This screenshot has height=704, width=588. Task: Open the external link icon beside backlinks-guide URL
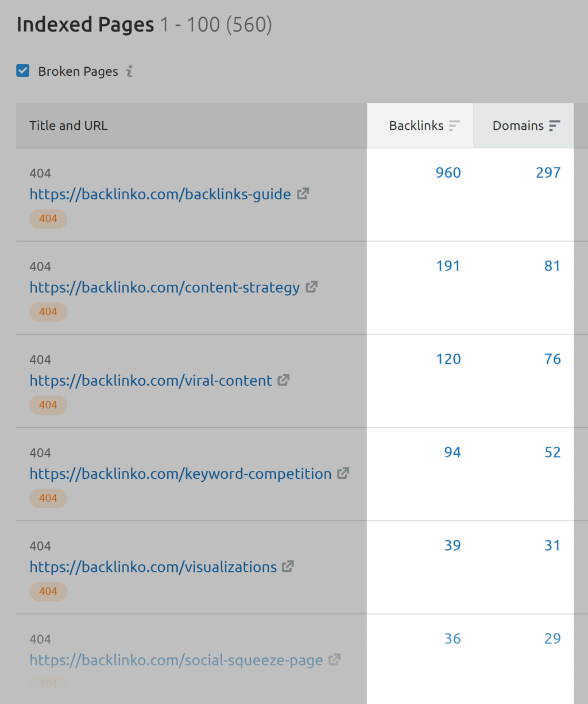point(303,194)
